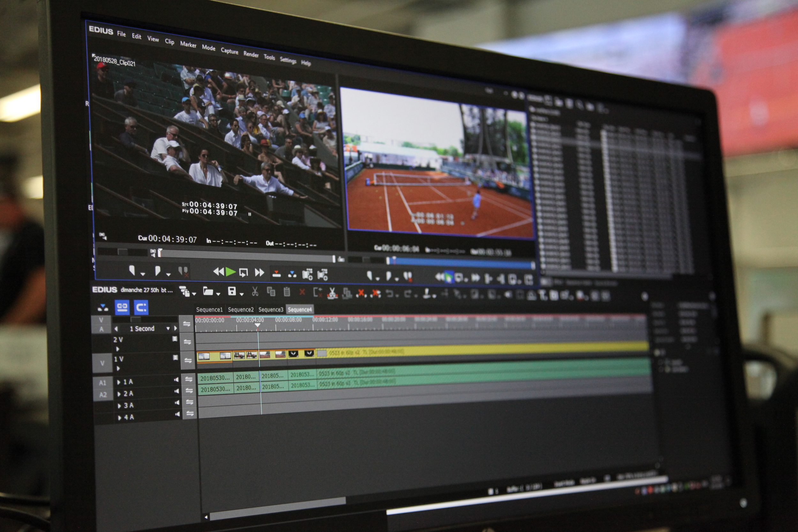Viewport: 798px width, 532px height.
Task: Toggle the blue group/link mode button
Action: pos(122,307)
